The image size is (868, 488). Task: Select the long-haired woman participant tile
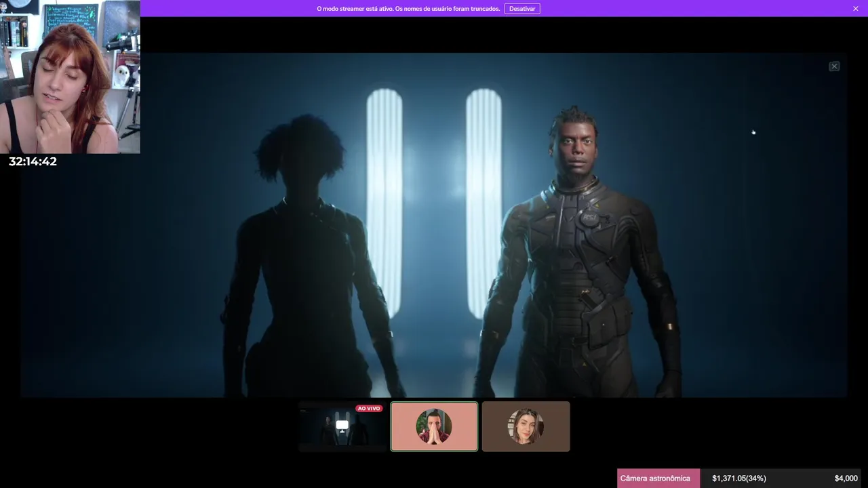pyautogui.click(x=526, y=426)
